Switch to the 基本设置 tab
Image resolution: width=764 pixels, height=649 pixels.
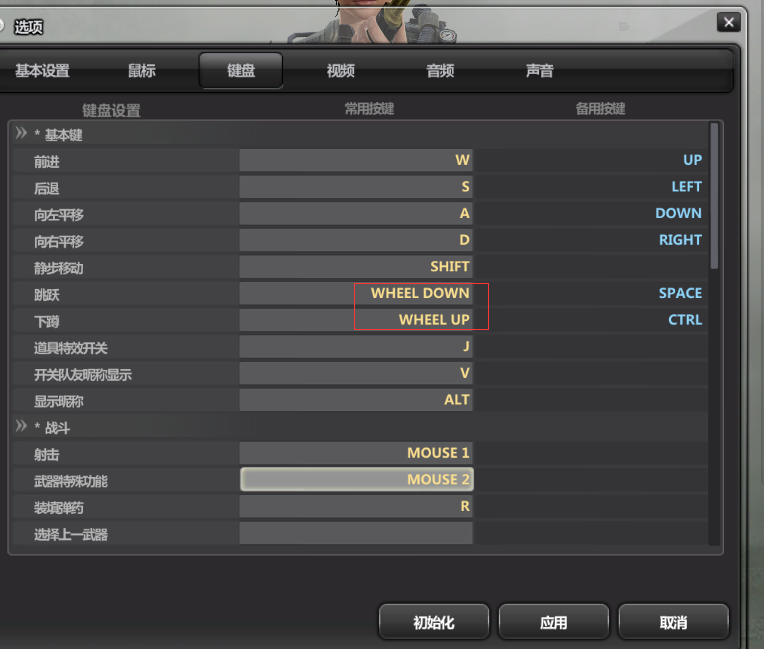42,71
